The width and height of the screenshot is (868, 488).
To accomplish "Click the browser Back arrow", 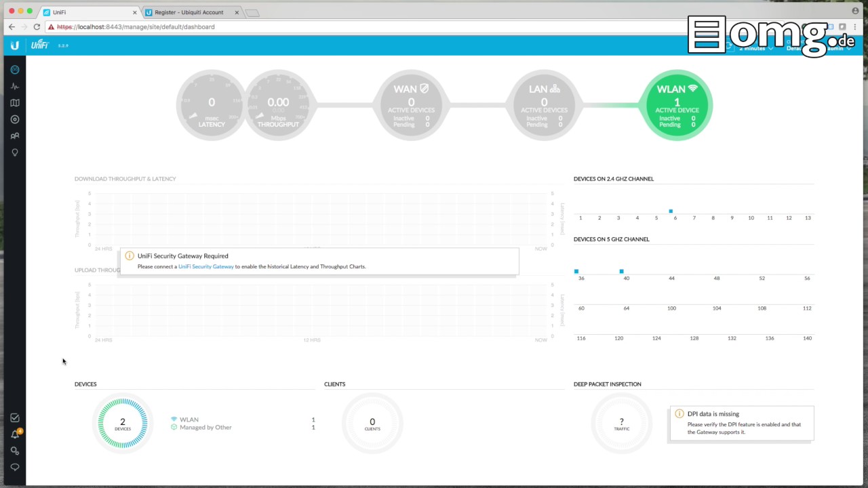I will click(x=12, y=27).
